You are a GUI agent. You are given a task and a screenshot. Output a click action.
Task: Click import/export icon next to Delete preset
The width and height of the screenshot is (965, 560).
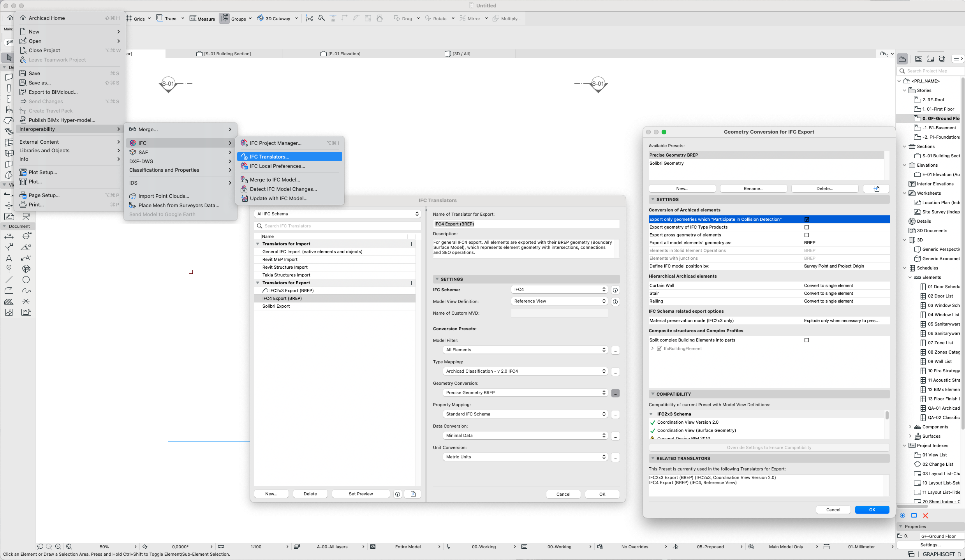876,188
